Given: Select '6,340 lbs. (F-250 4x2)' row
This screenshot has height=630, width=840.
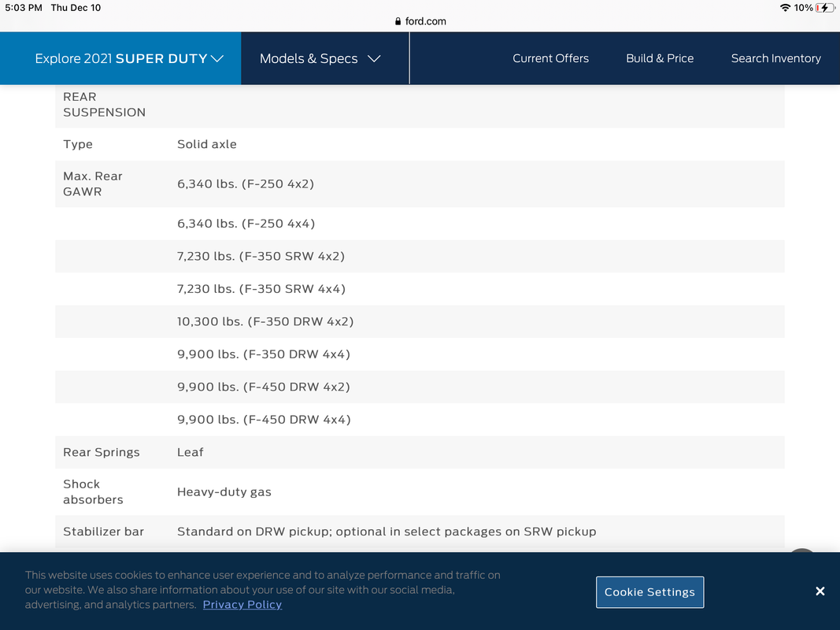Looking at the screenshot, I should [x=420, y=183].
